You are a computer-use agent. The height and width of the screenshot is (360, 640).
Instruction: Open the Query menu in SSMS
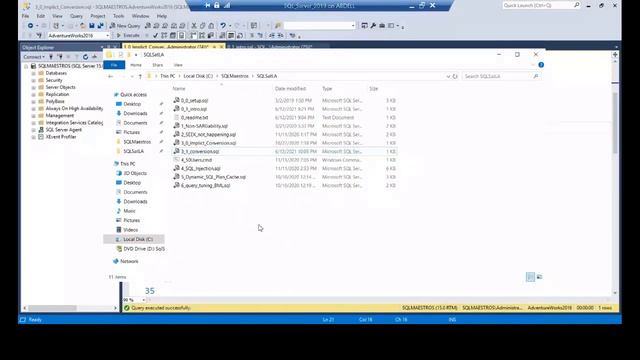click(76, 16)
